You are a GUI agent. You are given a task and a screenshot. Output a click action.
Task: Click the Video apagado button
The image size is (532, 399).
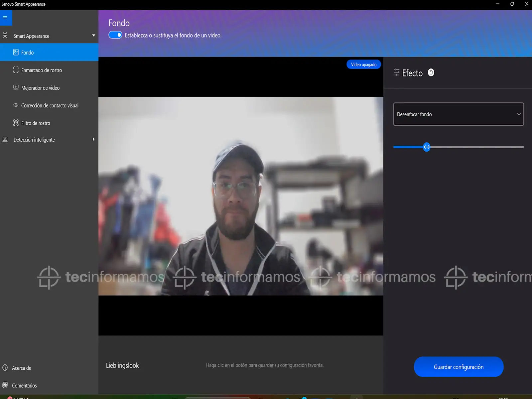[363, 65]
